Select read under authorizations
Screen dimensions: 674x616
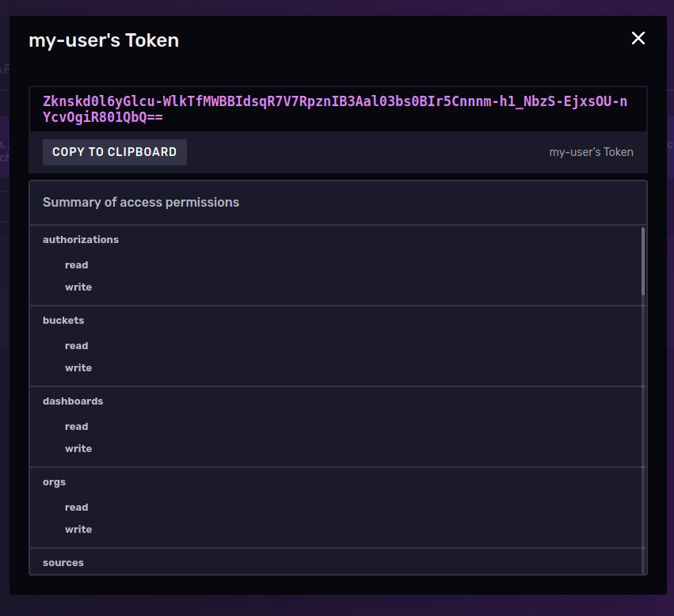tap(77, 264)
